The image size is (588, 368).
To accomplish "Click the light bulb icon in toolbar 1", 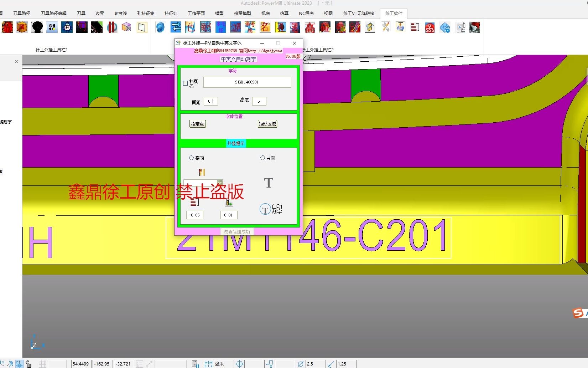I will tap(67, 27).
